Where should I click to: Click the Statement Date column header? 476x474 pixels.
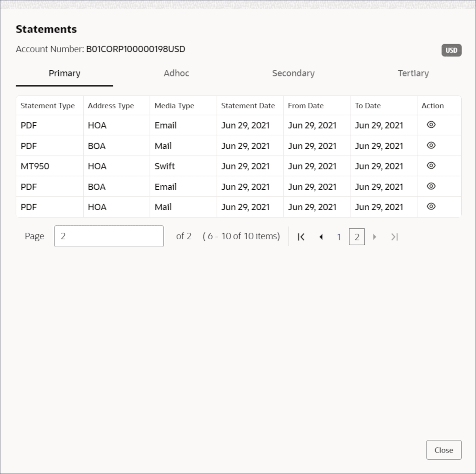(248, 106)
